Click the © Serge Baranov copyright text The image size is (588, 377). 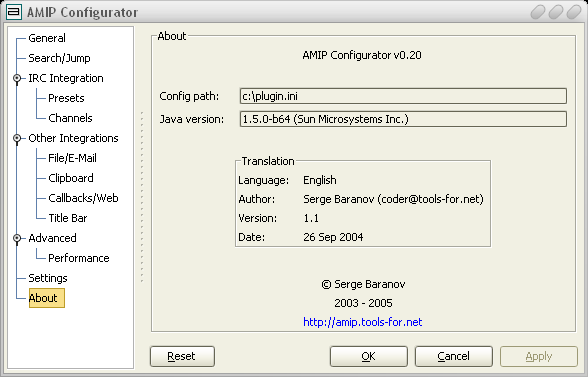pyautogui.click(x=363, y=284)
